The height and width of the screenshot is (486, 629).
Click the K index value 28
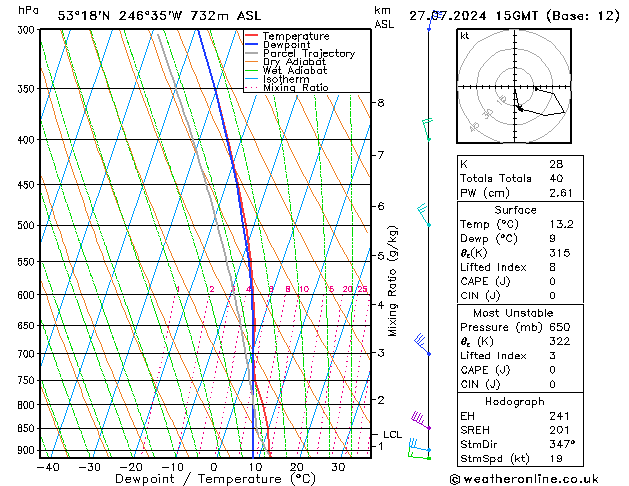556,164
